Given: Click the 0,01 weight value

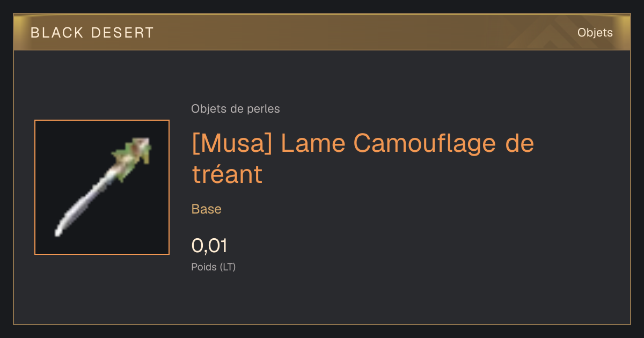Looking at the screenshot, I should click(209, 246).
